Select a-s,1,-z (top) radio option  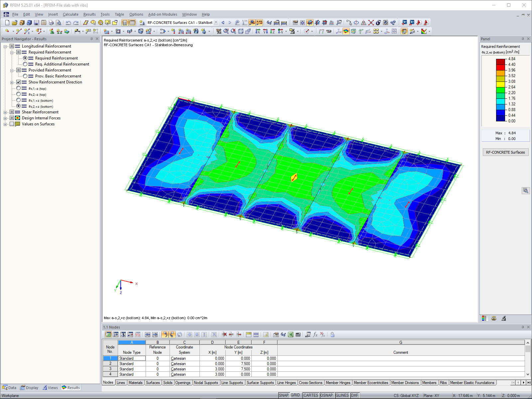[x=19, y=88]
